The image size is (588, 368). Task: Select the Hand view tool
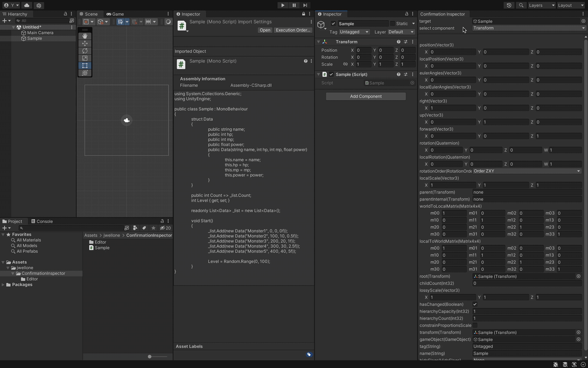85,36
